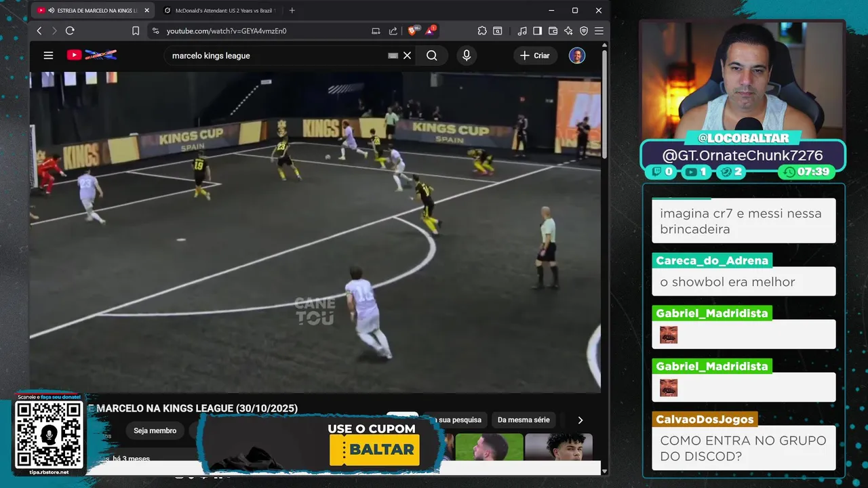
Task: Open the bearded player recommended thumbnail
Action: pyautogui.click(x=489, y=447)
